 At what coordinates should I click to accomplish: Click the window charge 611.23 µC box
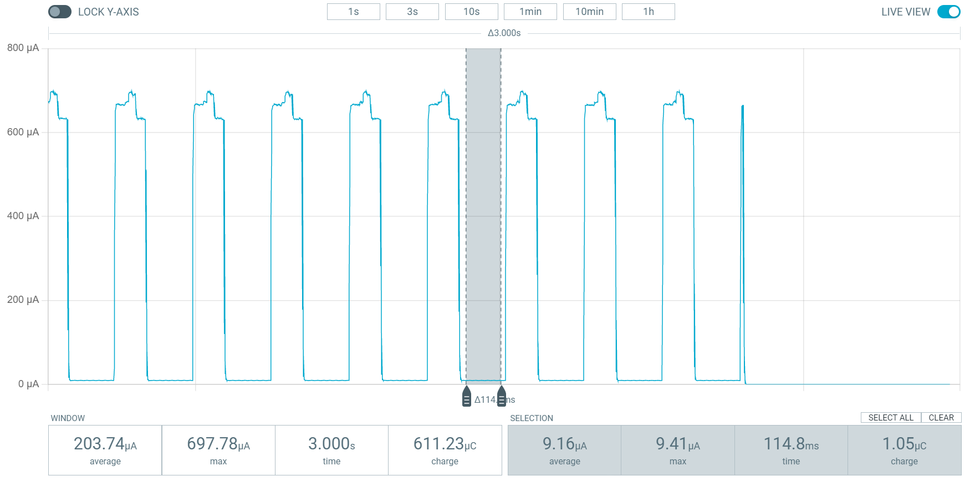(x=445, y=450)
